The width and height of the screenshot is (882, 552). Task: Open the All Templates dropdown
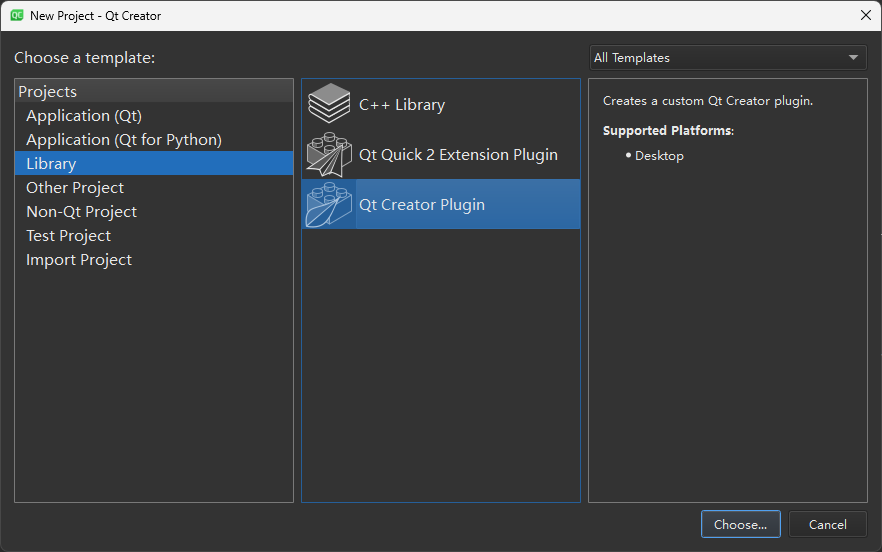(728, 58)
